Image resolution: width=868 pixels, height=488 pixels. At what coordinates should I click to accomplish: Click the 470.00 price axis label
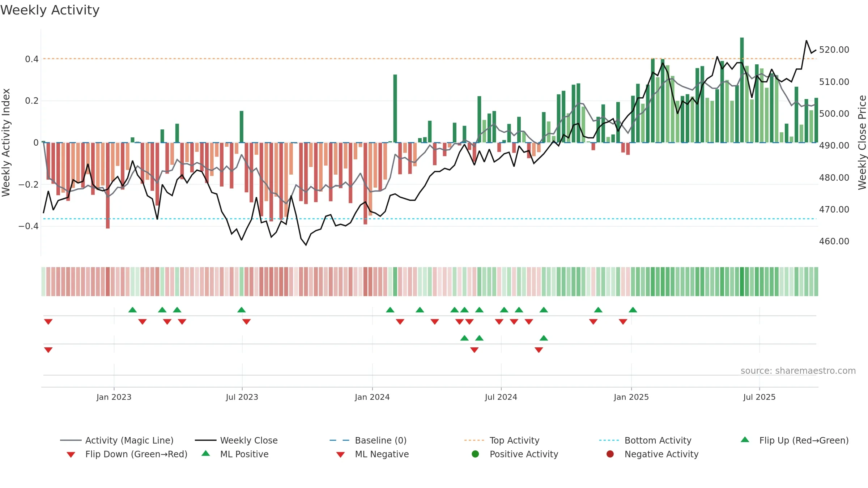834,209
